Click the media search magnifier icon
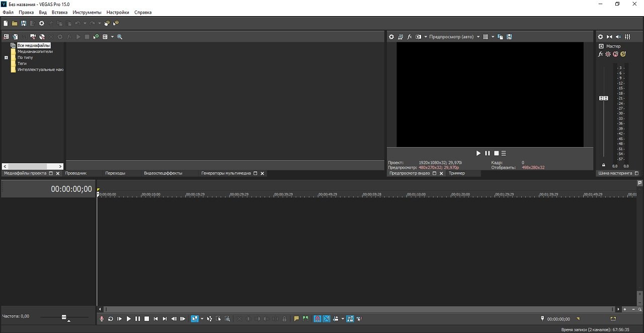Screen dimensions: 644x333 (x=120, y=37)
